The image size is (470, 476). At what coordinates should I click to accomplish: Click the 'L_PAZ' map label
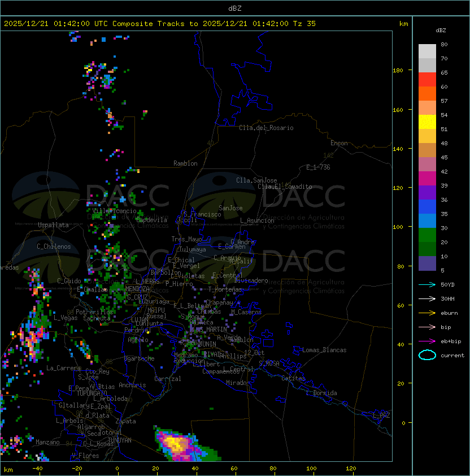[381, 416]
